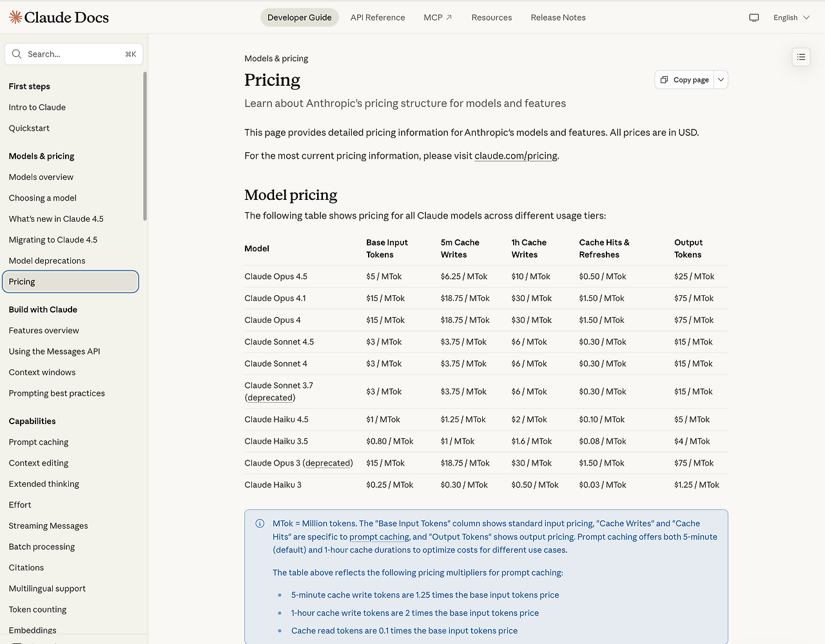Select the Claude Sonnet 4.5 model cell
The height and width of the screenshot is (644, 825).
tap(279, 342)
